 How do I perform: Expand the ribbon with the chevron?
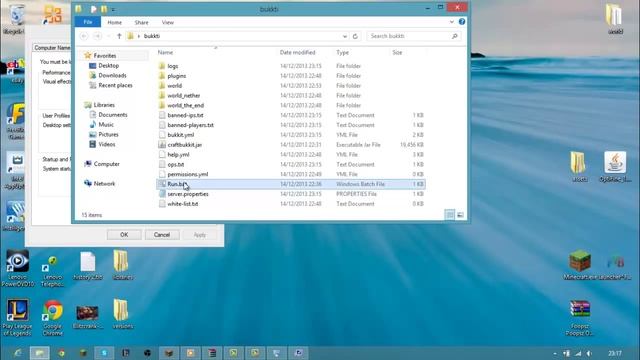coord(451,22)
